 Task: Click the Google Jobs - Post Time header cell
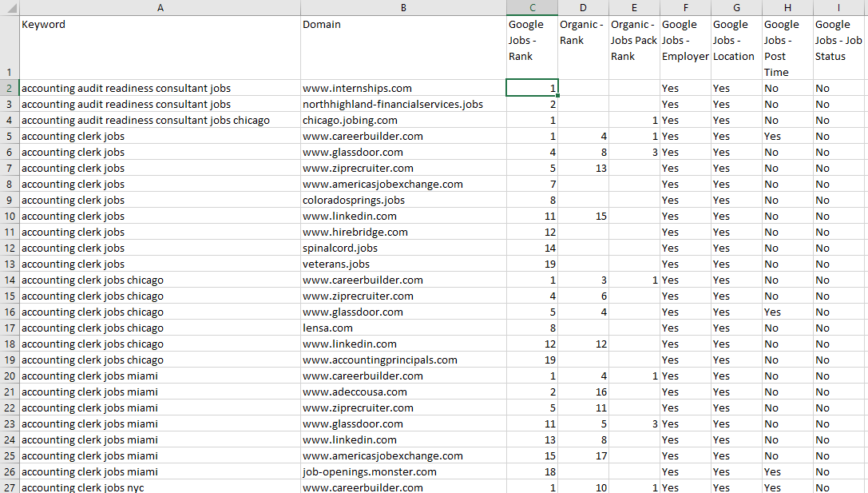click(x=787, y=48)
